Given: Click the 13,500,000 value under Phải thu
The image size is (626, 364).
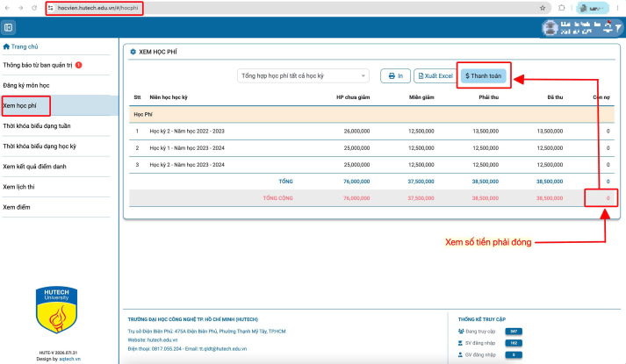Looking at the screenshot, I should [486, 132].
